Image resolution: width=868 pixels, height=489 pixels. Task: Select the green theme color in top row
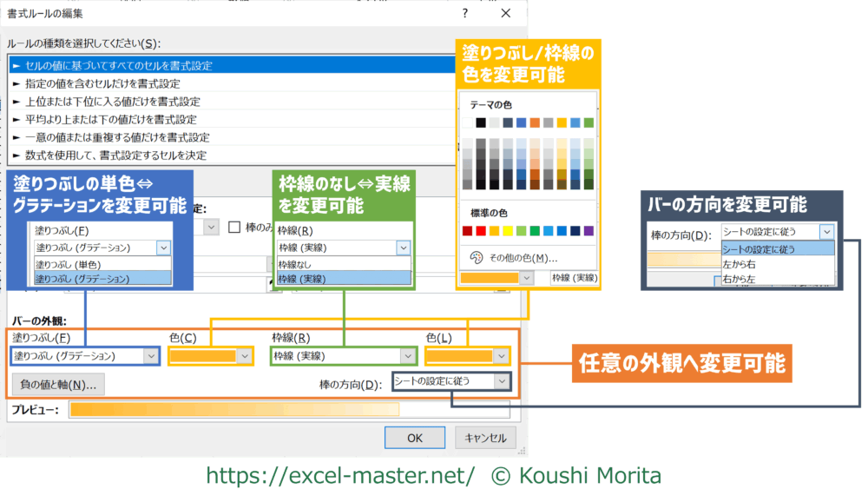click(589, 122)
